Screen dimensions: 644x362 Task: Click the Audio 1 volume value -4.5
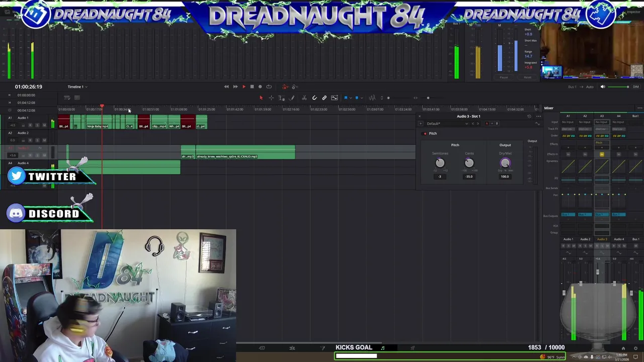click(13, 125)
